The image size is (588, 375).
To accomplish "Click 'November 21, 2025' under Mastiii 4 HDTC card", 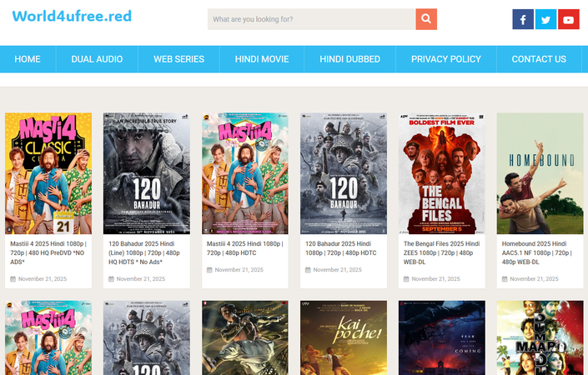I will tap(239, 270).
